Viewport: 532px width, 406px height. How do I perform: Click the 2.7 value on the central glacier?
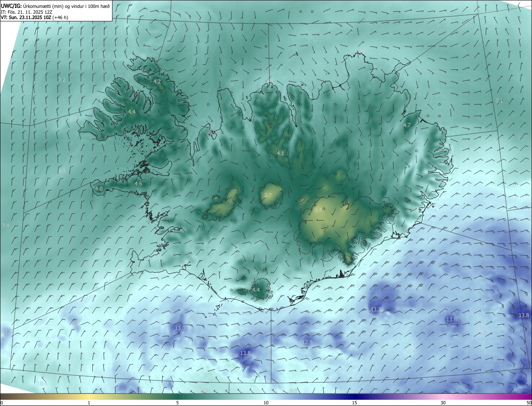click(x=268, y=196)
